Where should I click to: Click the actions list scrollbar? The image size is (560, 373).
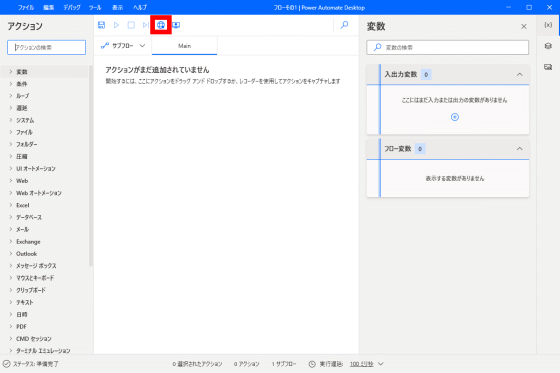point(90,165)
